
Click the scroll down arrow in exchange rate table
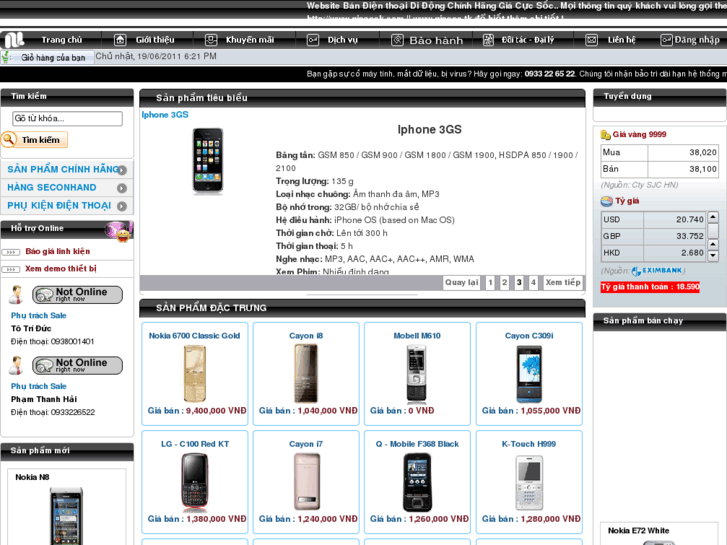[713, 255]
